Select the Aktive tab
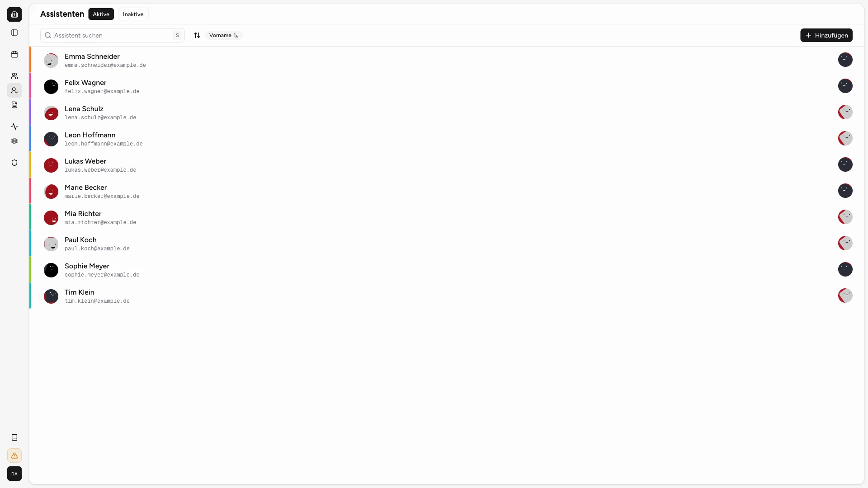Viewport: 868px width, 488px height. tap(101, 14)
